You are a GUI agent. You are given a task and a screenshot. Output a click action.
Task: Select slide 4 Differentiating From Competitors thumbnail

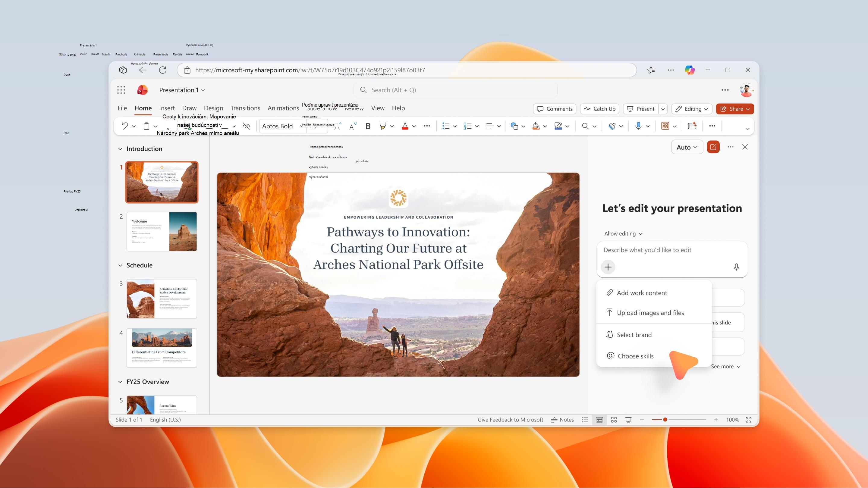[x=162, y=348]
